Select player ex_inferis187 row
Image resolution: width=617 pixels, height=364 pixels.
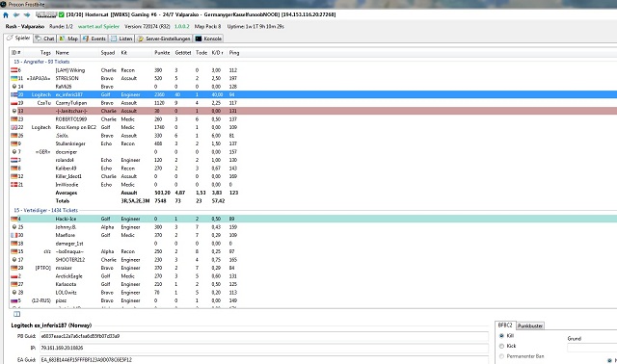tap(313, 94)
